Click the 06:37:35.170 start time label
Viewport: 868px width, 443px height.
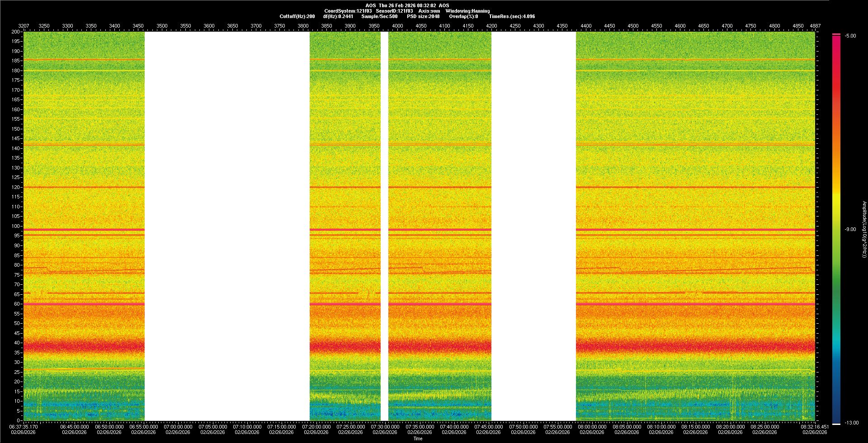24,427
